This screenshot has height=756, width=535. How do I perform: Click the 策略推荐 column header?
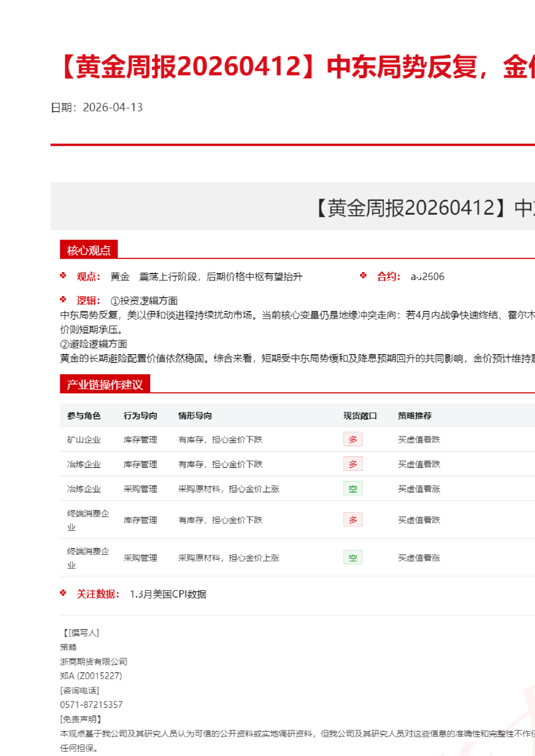(x=414, y=416)
